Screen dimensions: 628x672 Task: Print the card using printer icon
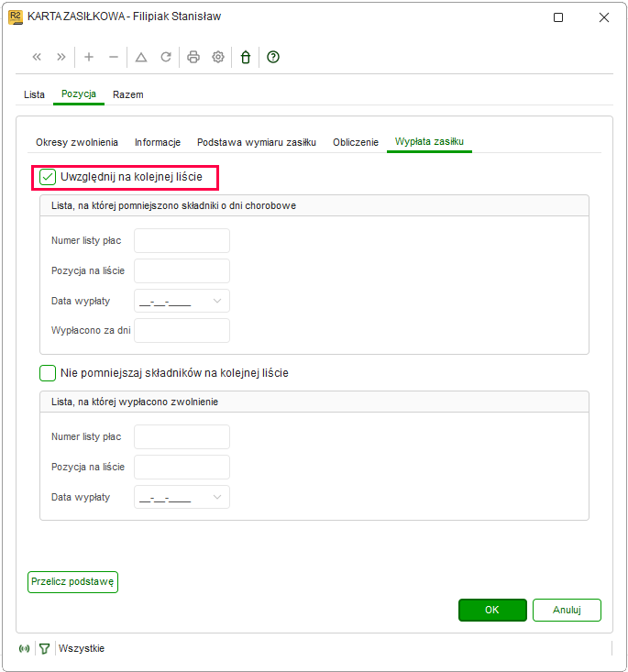[193, 57]
